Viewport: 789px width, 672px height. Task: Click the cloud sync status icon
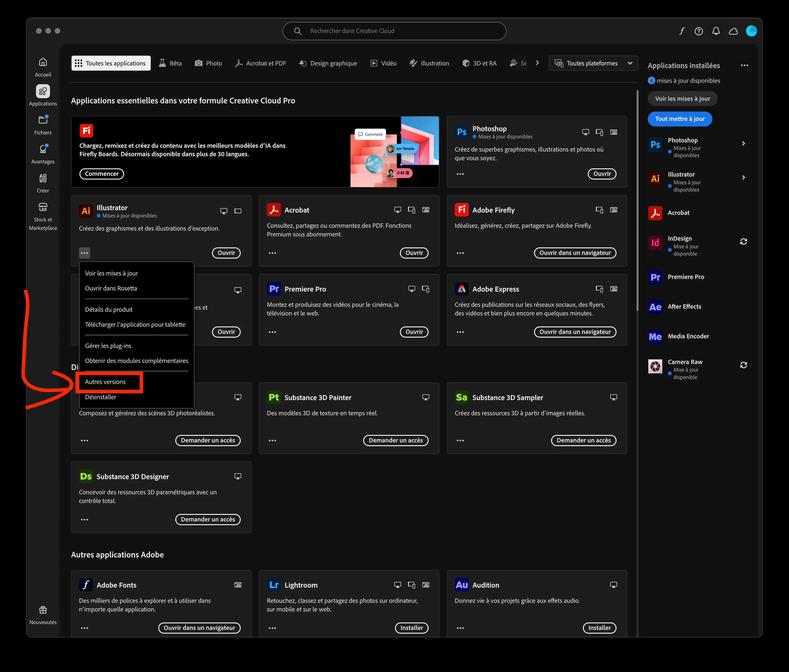[x=733, y=31]
